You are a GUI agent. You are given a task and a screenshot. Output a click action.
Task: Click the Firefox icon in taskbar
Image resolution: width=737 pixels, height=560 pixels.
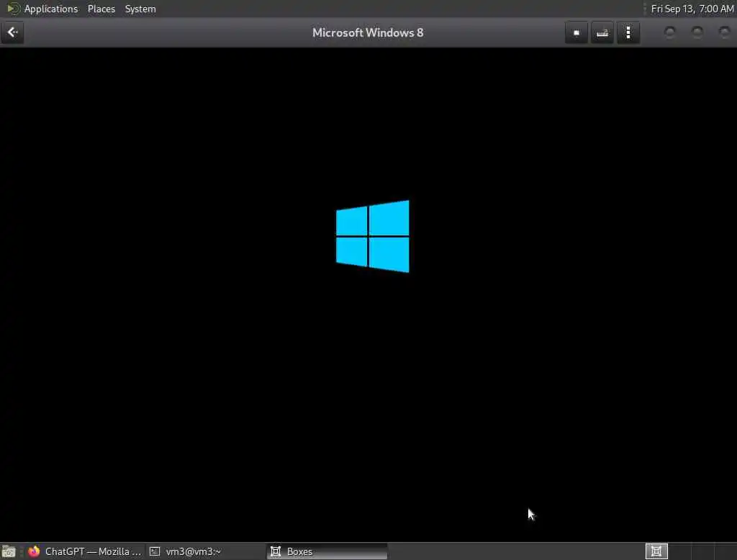click(34, 551)
